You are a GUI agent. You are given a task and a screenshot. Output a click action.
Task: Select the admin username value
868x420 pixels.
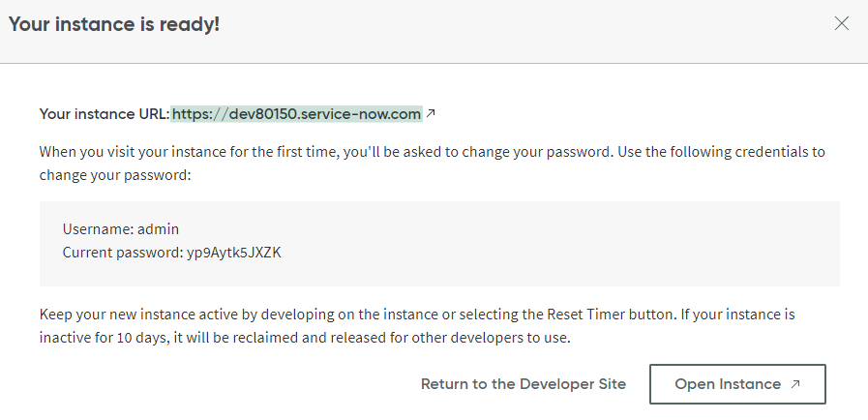click(x=159, y=229)
